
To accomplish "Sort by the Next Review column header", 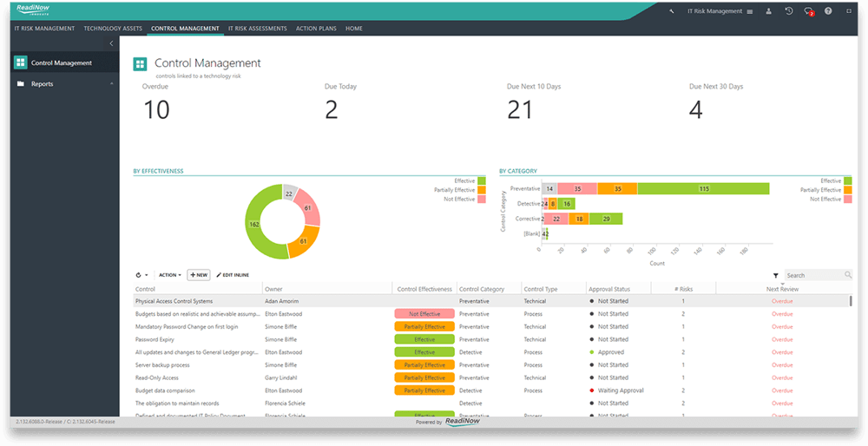I will [x=782, y=289].
